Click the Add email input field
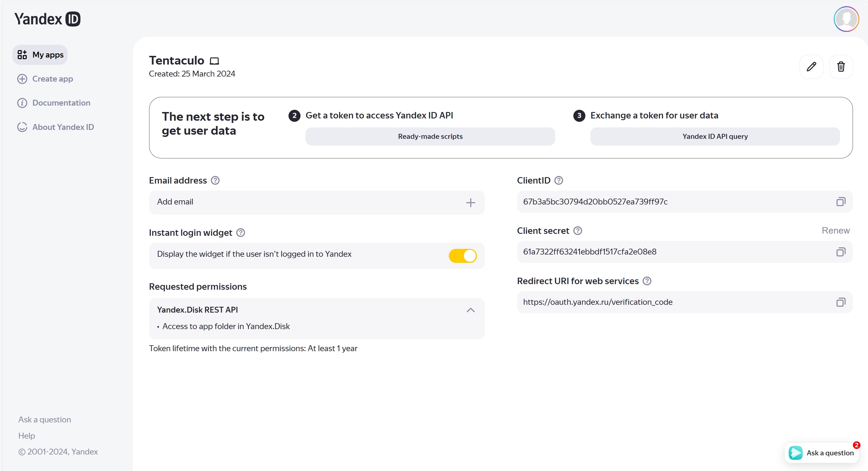This screenshot has width=868, height=471. point(317,203)
